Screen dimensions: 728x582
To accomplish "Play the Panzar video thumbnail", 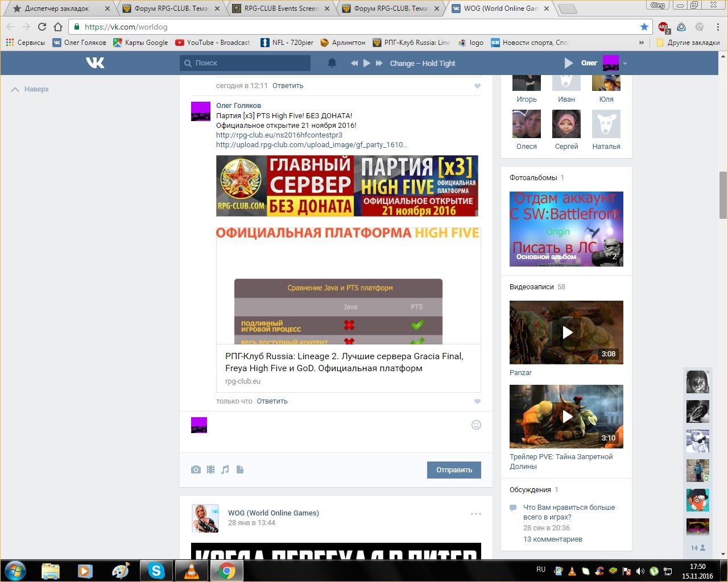I will [x=566, y=332].
